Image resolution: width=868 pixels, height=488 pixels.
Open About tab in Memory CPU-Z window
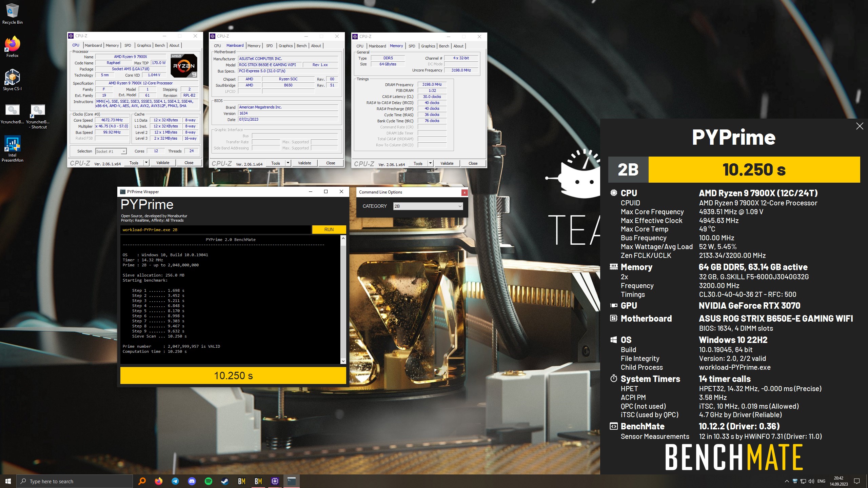click(x=458, y=46)
